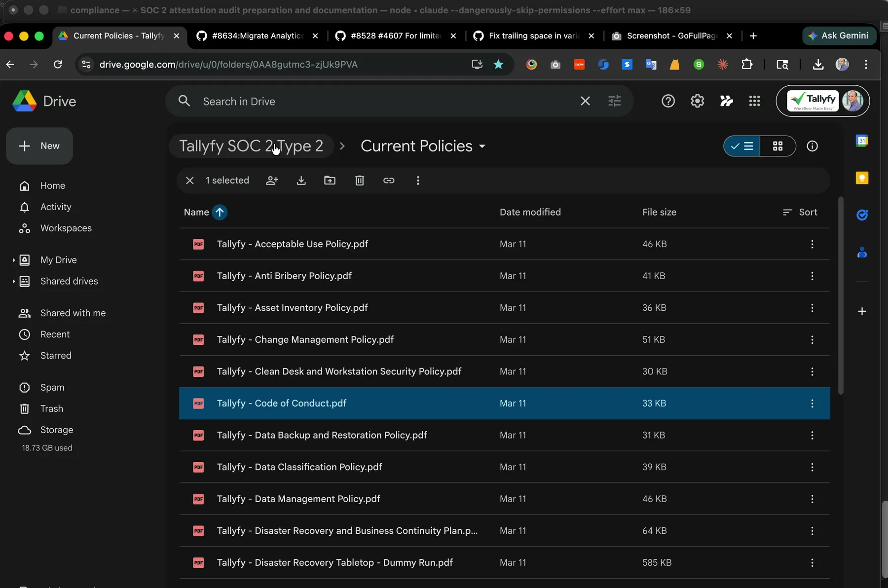Viewport: 888px width, 588px height.
Task: Open the Drive Support help icon
Action: point(668,101)
